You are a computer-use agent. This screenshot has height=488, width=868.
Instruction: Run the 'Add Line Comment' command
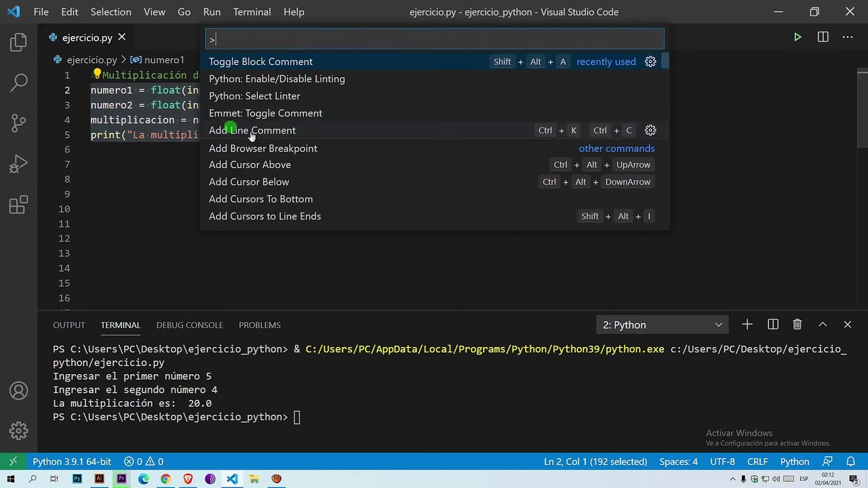coord(435,130)
